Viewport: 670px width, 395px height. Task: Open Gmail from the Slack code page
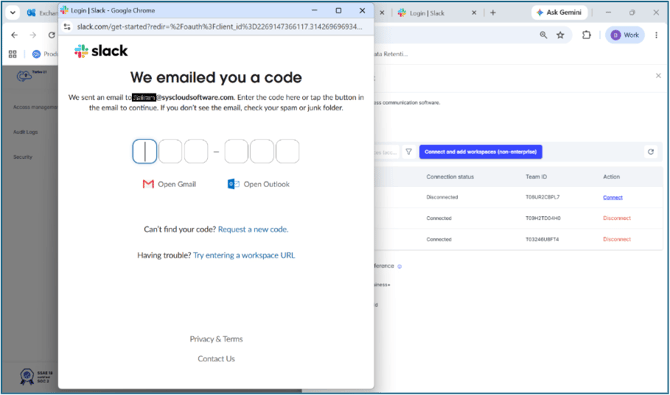click(x=169, y=184)
